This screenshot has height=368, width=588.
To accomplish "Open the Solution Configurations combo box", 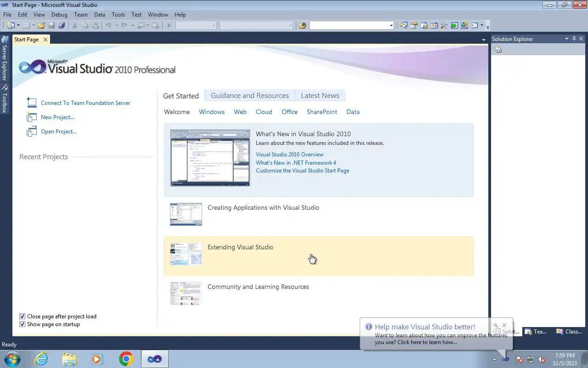I will pyautogui.click(x=196, y=25).
